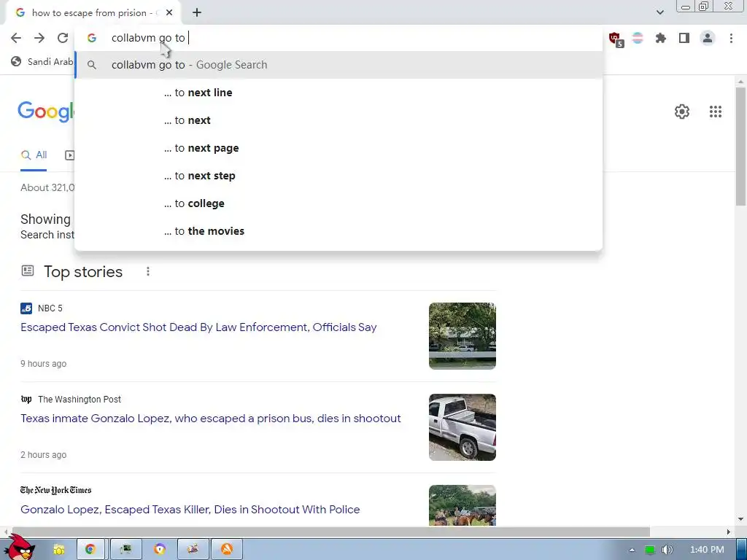
Task: Click the scroll right arrow of horizontal scrollbar
Action: click(x=729, y=532)
